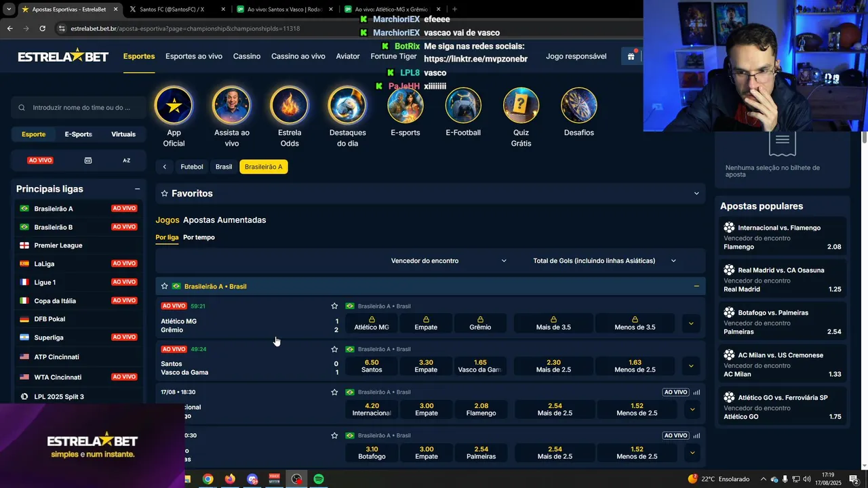Open the Total de Gols dropdown
Screen dimensions: 868x488
click(604, 261)
